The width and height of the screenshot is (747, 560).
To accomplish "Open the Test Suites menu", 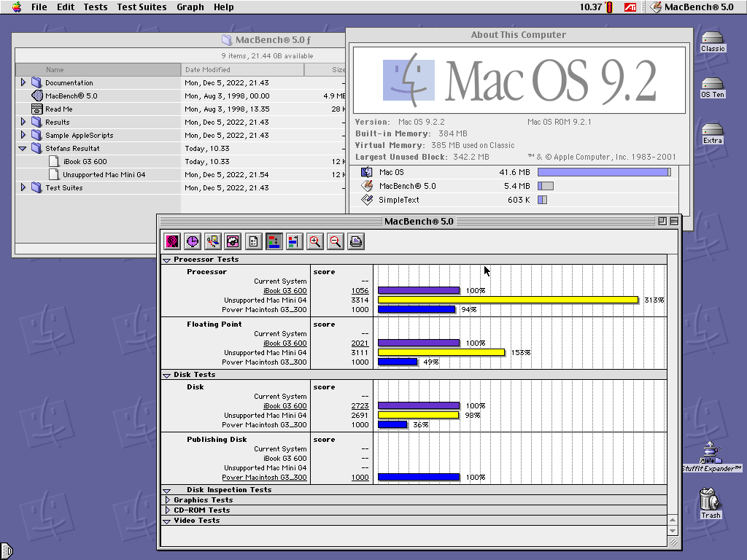I will (142, 7).
